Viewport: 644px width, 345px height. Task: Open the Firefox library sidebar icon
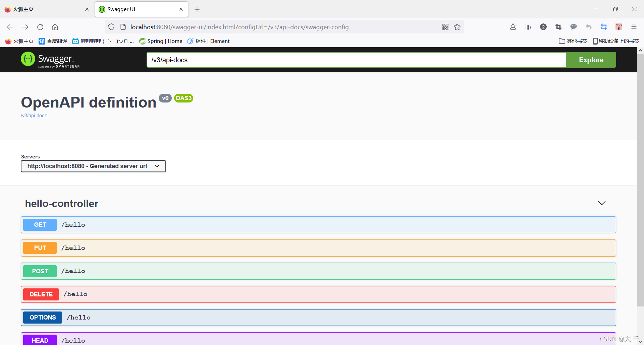coord(528,27)
